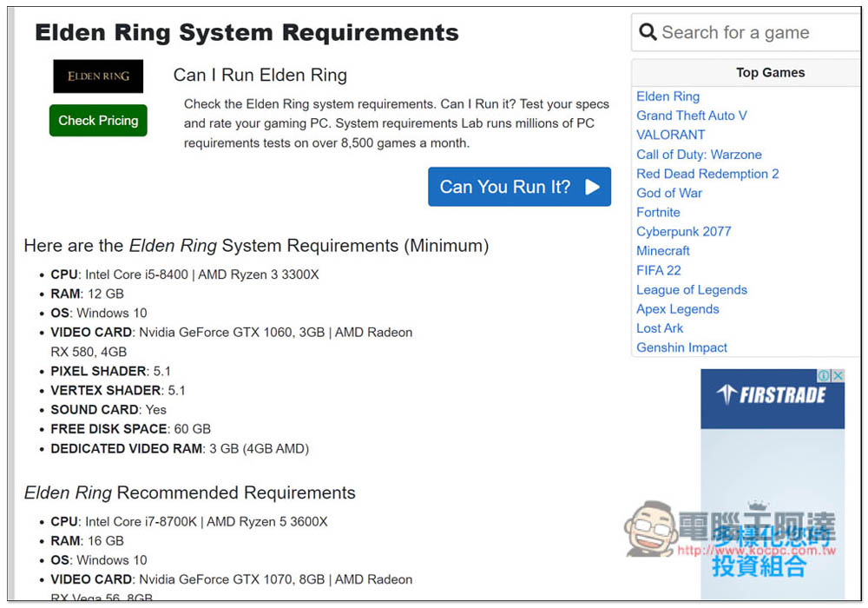Open the God of War link
The height and width of the screenshot is (608, 868).
(x=668, y=193)
